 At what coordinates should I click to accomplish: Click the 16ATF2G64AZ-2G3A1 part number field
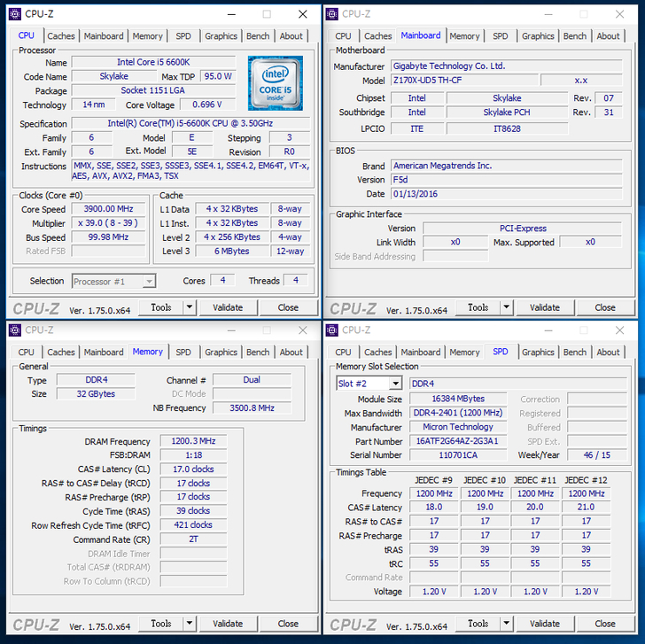pos(458,441)
